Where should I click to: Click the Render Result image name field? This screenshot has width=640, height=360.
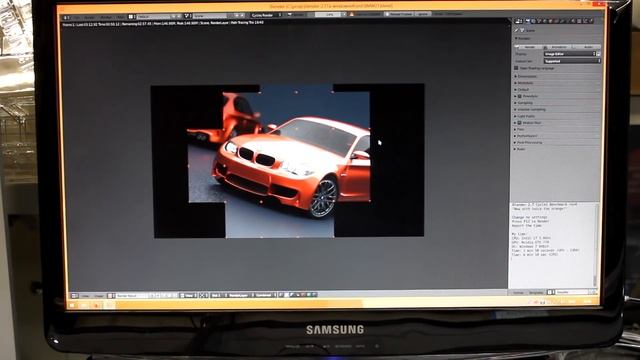coord(131,296)
